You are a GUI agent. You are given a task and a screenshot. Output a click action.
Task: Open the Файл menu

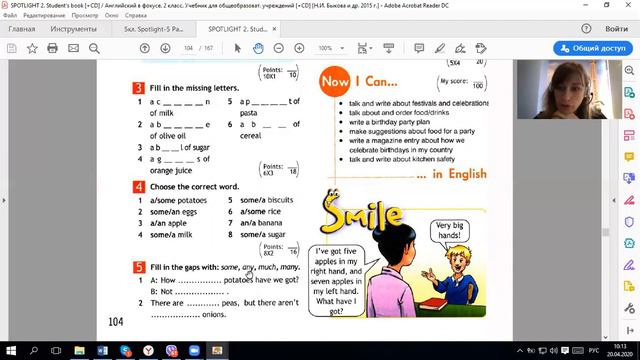click(x=10, y=15)
